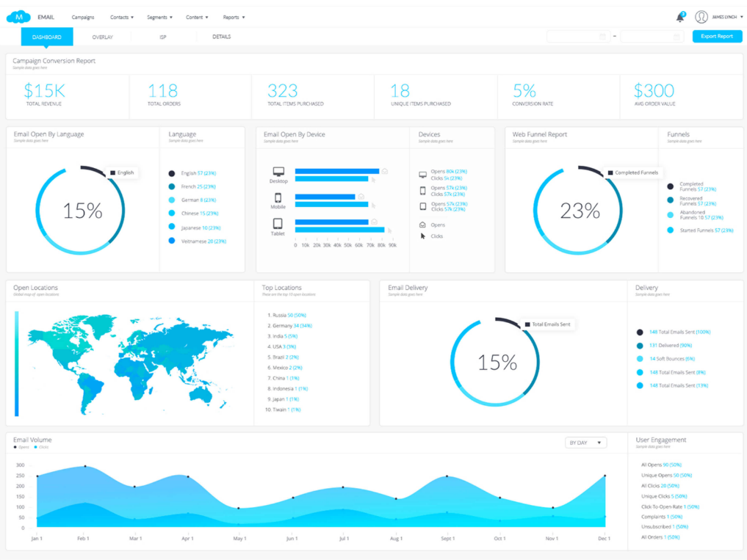The height and width of the screenshot is (560, 747).
Task: Toggle the Abandoned Funnels legend dot
Action: (670, 215)
